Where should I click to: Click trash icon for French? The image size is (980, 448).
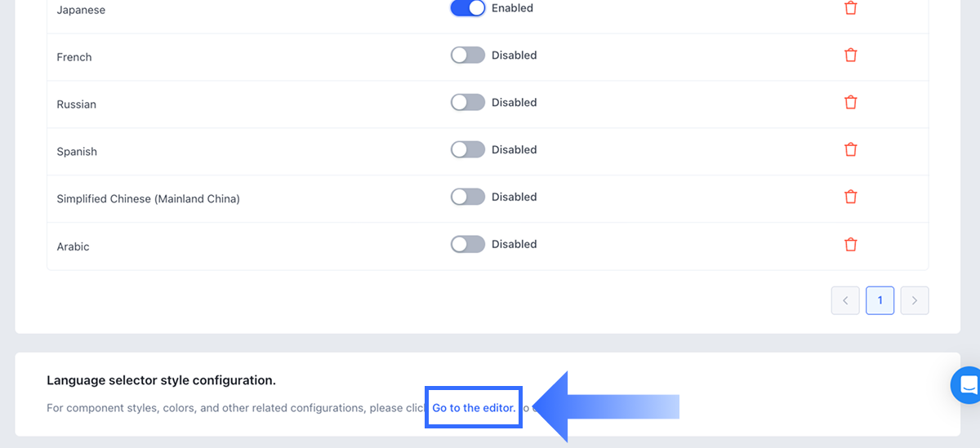[850, 55]
